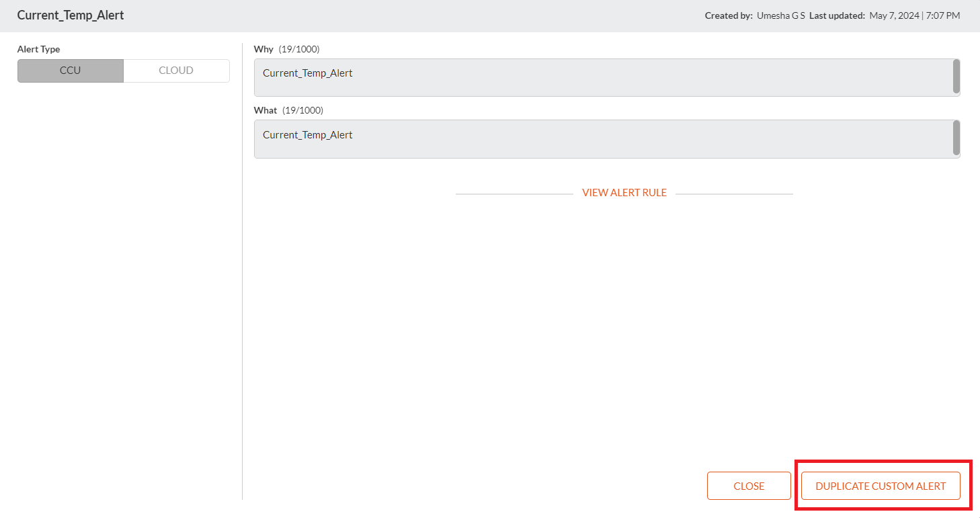Expand the VIEW ALERT RULE section
The image size is (980, 518).
(x=624, y=192)
